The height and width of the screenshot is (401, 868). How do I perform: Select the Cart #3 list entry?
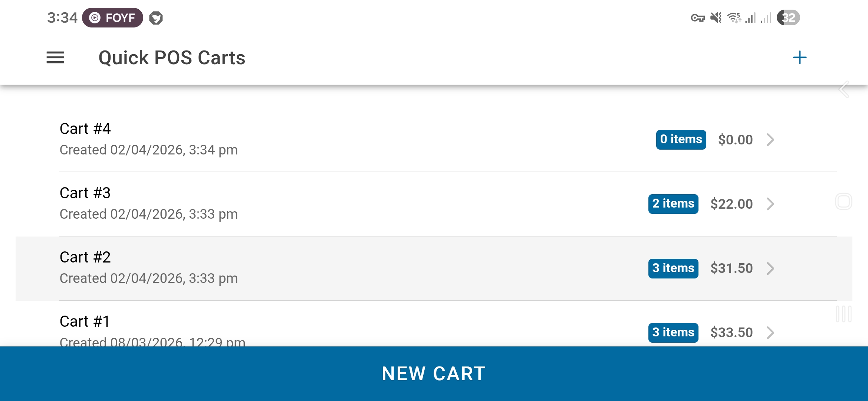point(260,202)
